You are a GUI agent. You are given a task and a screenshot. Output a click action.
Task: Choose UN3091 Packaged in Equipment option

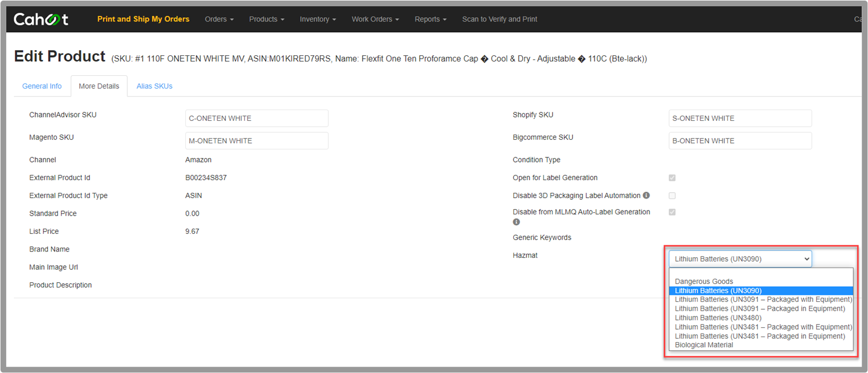[x=761, y=309]
